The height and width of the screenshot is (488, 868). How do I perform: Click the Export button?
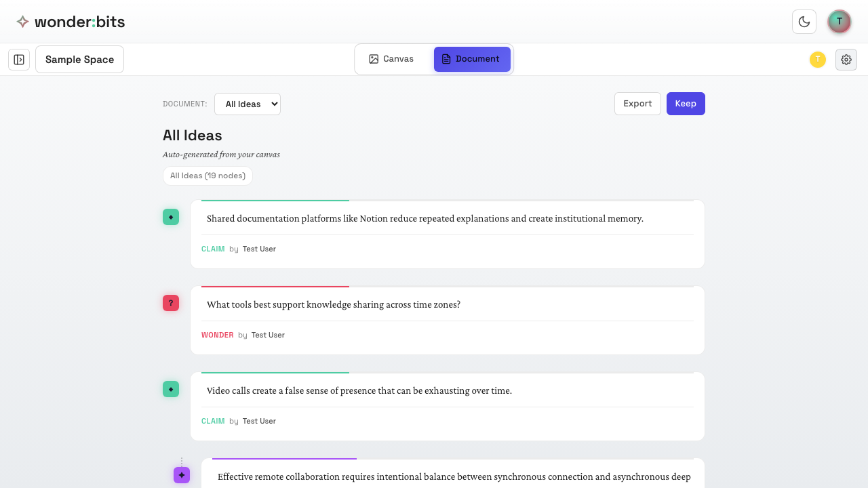pyautogui.click(x=637, y=104)
